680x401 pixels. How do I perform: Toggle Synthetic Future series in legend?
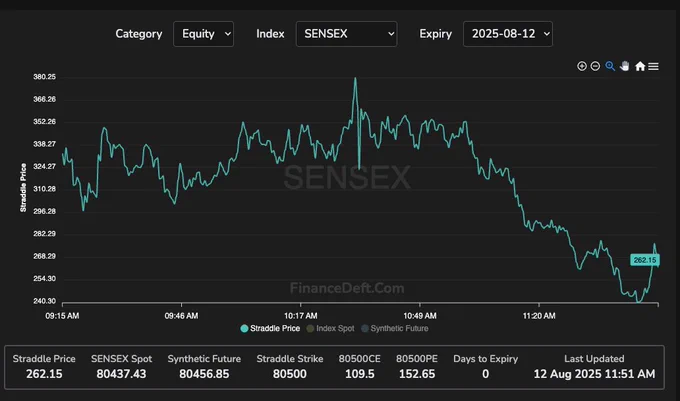click(395, 328)
